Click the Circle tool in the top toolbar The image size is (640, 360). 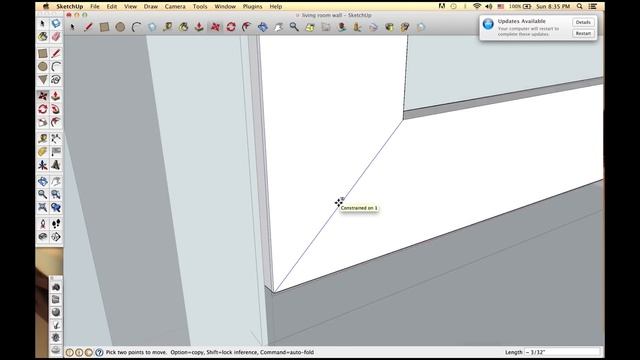tap(120, 27)
